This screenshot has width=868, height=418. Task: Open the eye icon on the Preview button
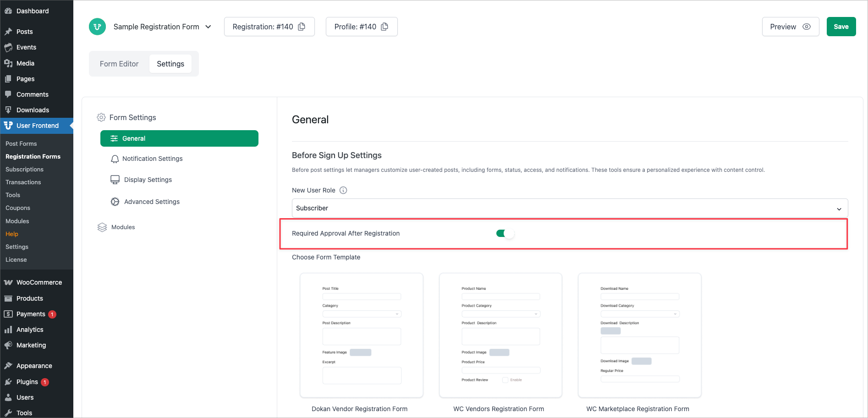(x=807, y=27)
